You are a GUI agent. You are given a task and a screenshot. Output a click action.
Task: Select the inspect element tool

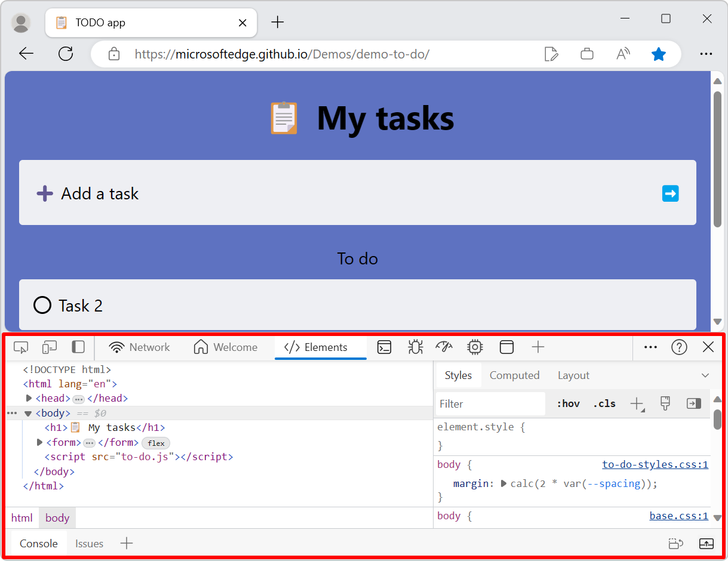click(x=20, y=347)
